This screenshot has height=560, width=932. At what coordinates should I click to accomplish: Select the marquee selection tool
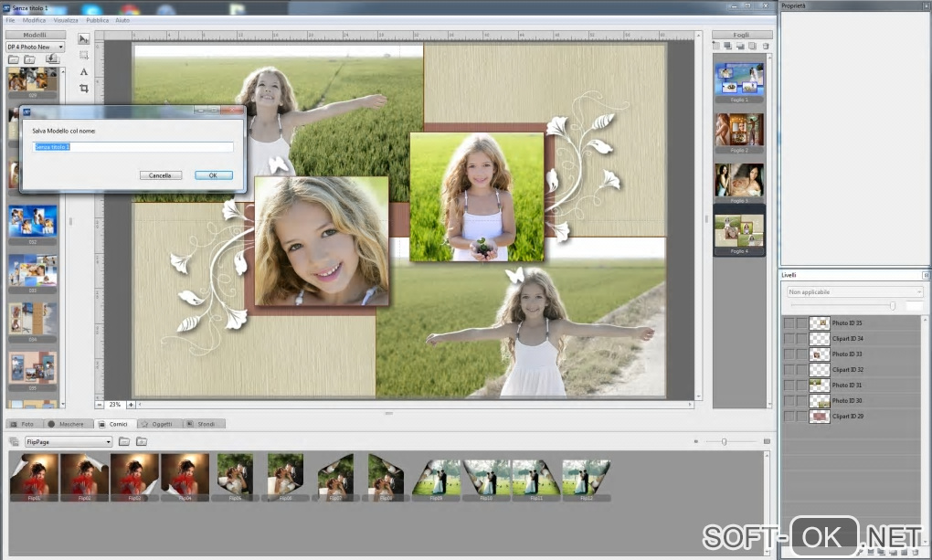84,56
